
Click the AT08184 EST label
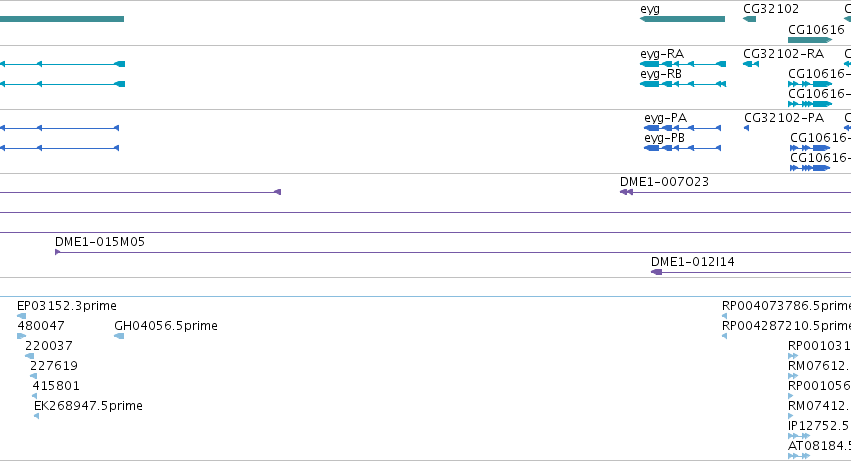(x=820, y=446)
